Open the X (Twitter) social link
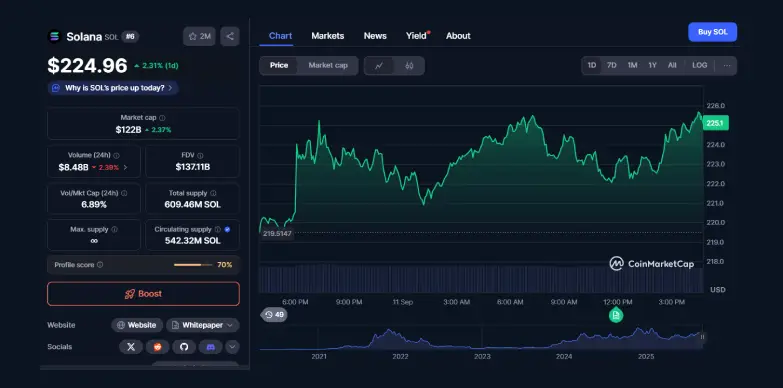 click(x=131, y=347)
